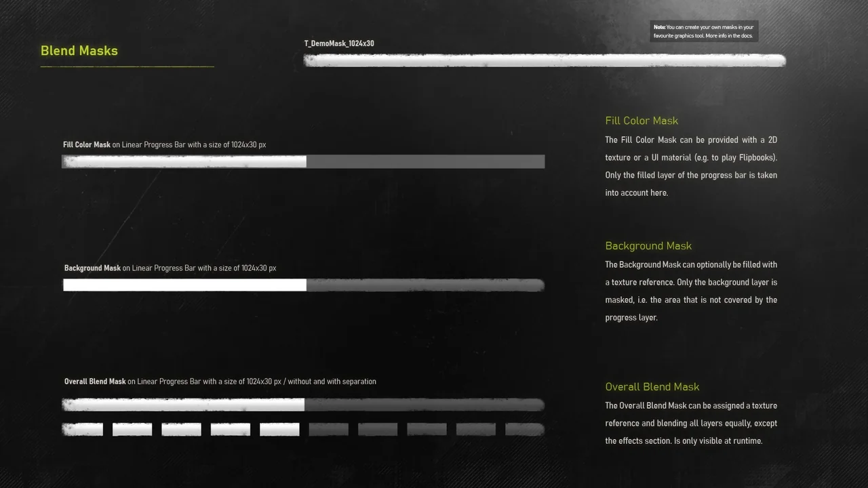This screenshot has width=868, height=488.
Task: Click the T_DemoMask_1024x30 texture label
Action: [x=339, y=43]
